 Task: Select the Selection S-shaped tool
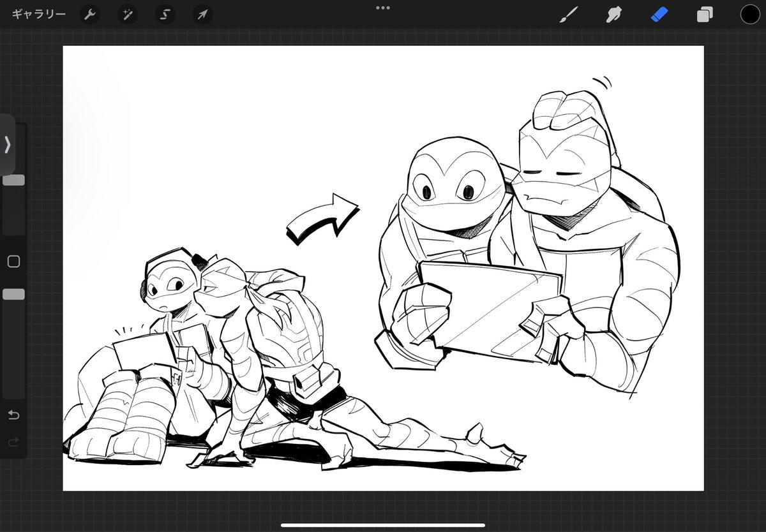point(166,14)
